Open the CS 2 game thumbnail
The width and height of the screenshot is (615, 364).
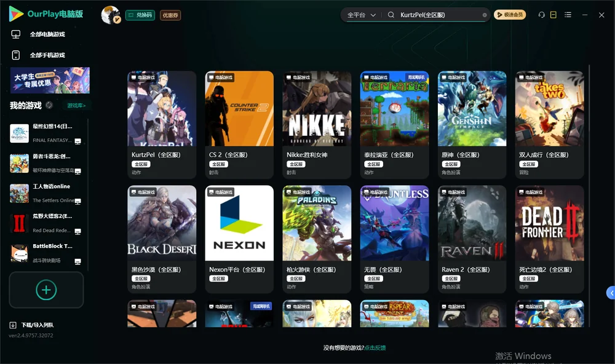239,109
